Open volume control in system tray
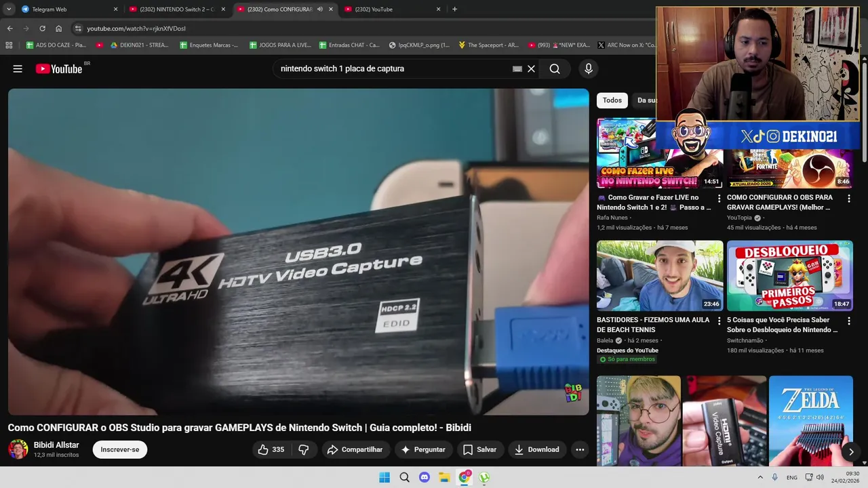The width and height of the screenshot is (868, 488). [x=820, y=477]
